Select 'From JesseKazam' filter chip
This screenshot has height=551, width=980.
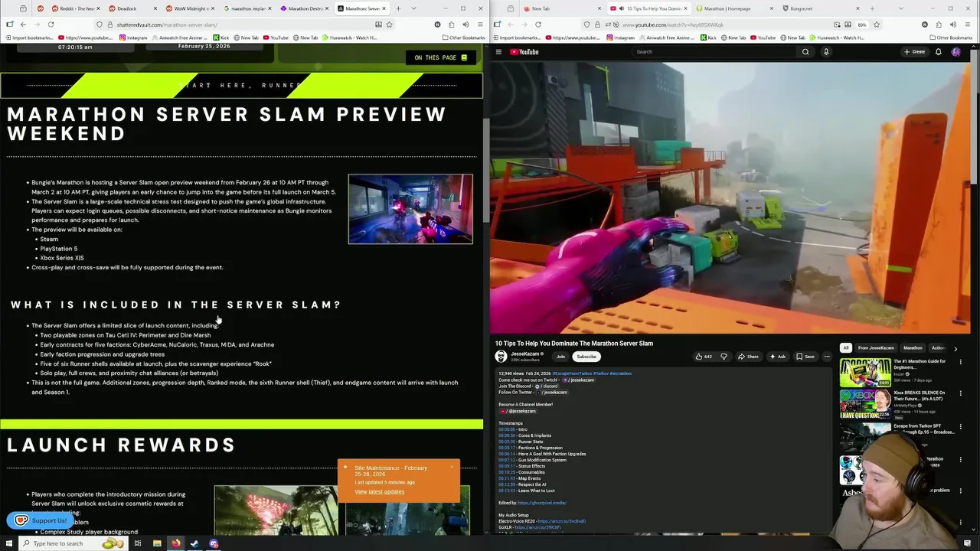coord(876,348)
